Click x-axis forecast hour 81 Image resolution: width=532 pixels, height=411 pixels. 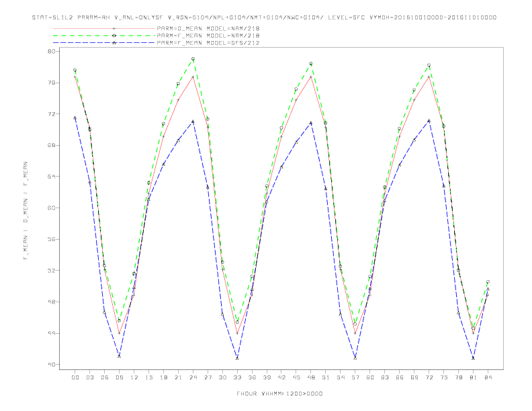tap(474, 377)
